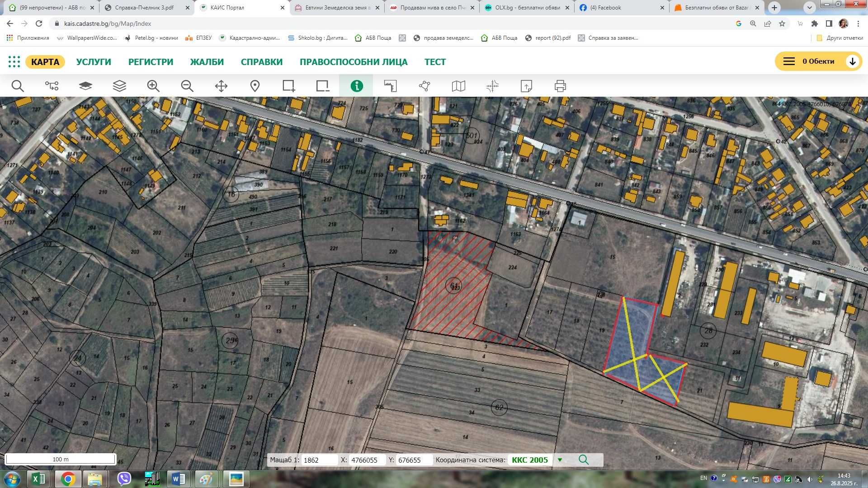Click the location pin tool
The image size is (868, 488).
point(255,86)
